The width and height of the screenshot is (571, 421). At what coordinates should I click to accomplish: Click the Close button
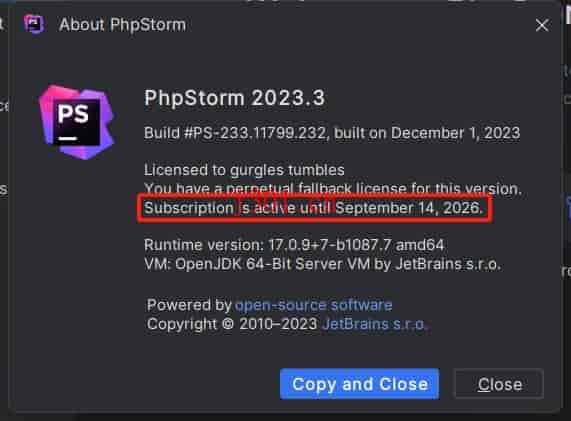tap(499, 384)
